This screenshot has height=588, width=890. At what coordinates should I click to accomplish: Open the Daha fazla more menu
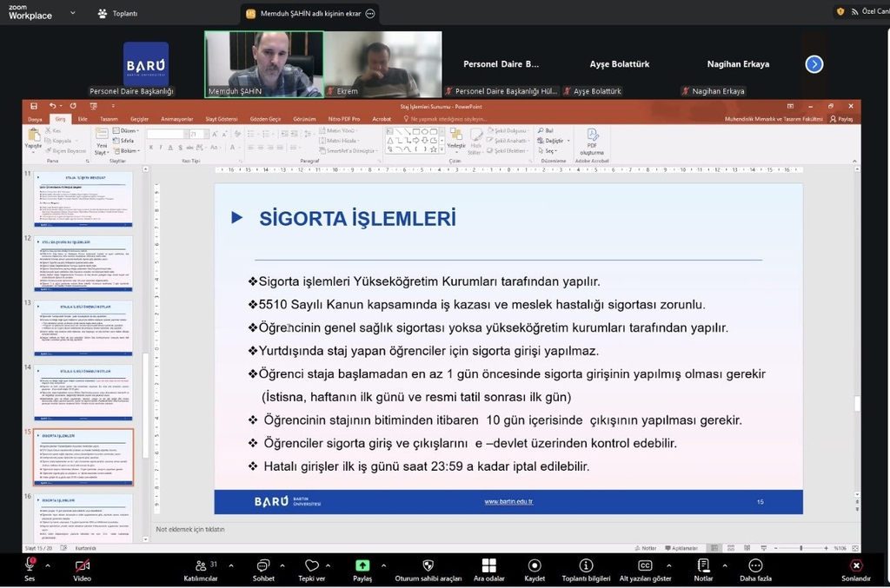click(755, 565)
